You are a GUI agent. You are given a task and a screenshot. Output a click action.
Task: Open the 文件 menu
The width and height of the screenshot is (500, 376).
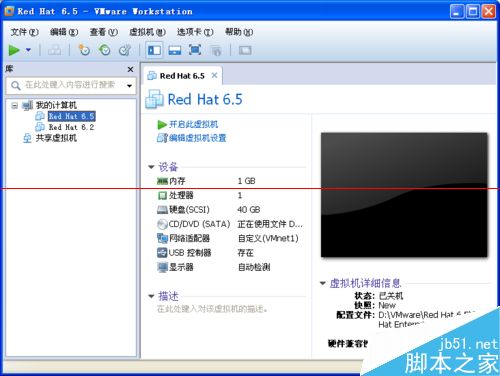24,32
